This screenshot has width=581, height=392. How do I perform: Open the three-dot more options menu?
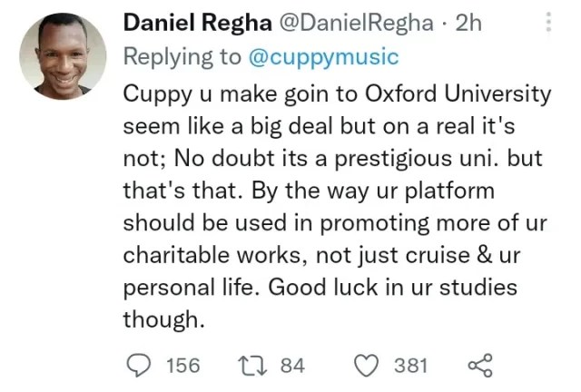click(x=548, y=23)
